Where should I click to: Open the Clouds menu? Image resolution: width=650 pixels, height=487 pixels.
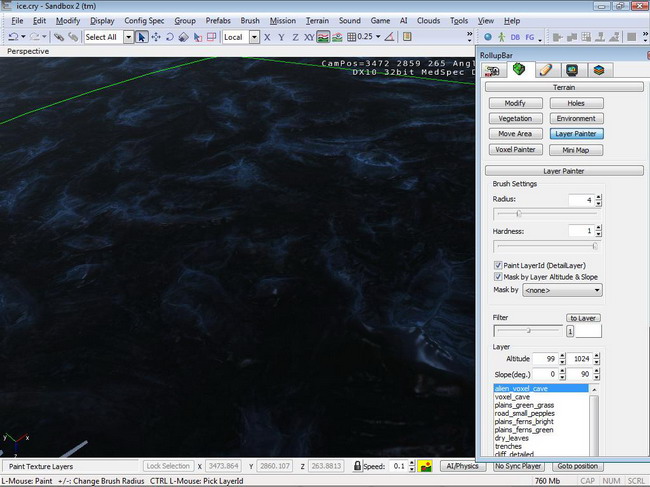pyautogui.click(x=428, y=21)
